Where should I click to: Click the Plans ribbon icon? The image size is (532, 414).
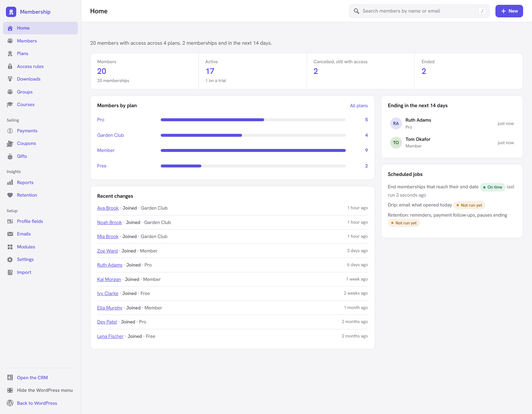pos(10,54)
